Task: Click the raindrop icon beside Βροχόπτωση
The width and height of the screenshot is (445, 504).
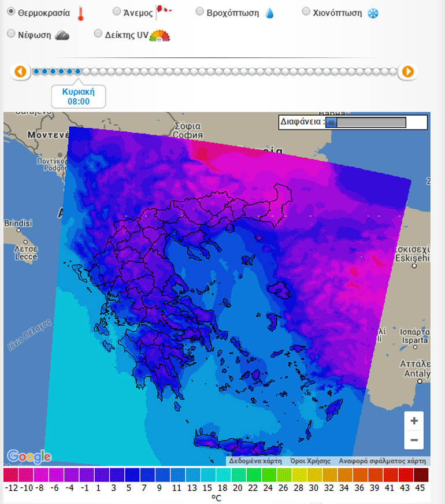Action: coord(269,13)
